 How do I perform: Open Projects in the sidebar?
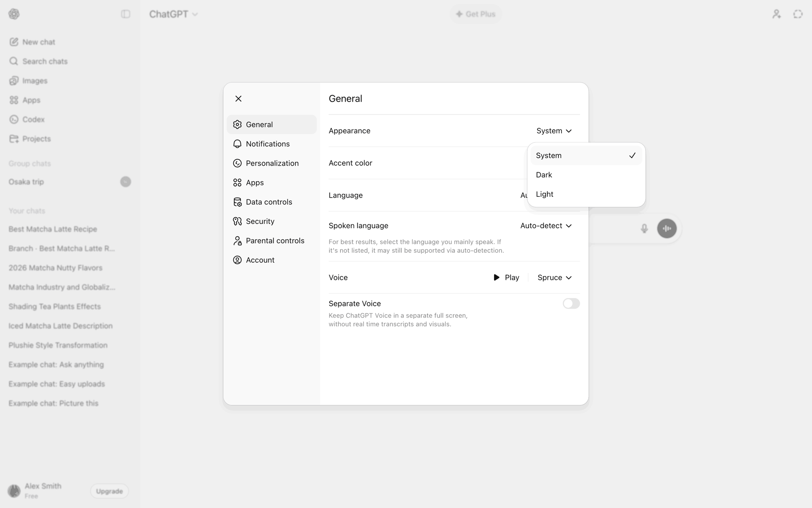pos(69,139)
